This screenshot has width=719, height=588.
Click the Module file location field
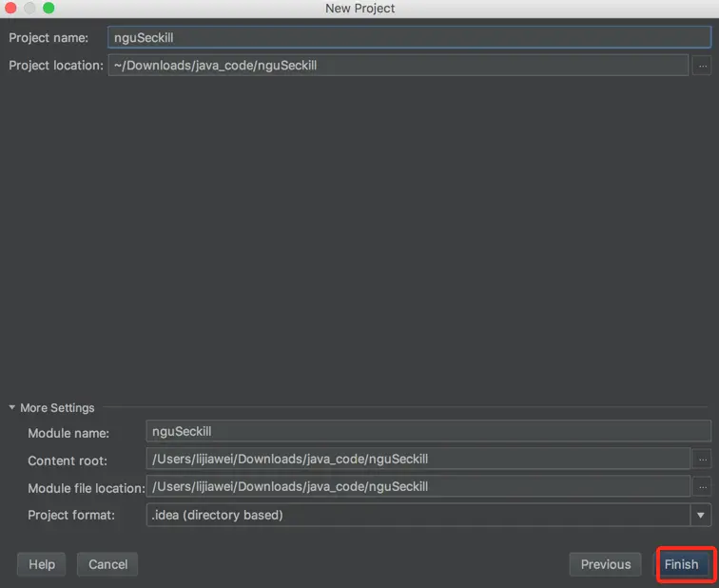[418, 486]
